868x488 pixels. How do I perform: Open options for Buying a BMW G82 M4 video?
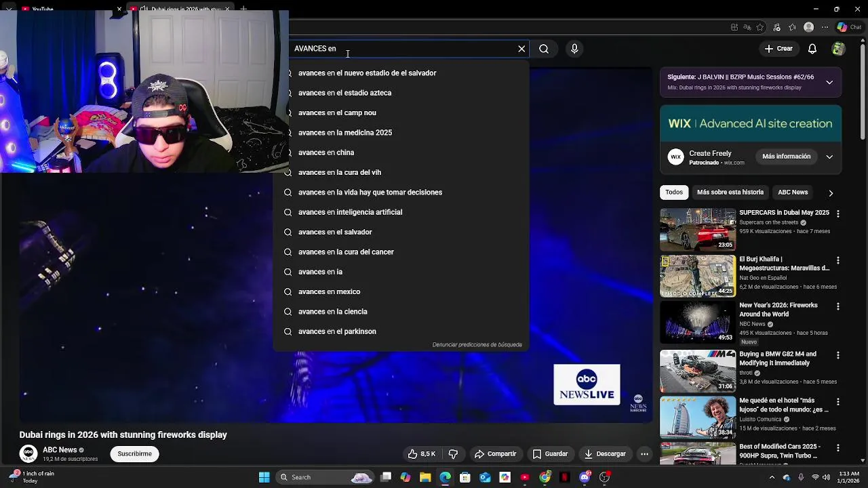[838, 355]
